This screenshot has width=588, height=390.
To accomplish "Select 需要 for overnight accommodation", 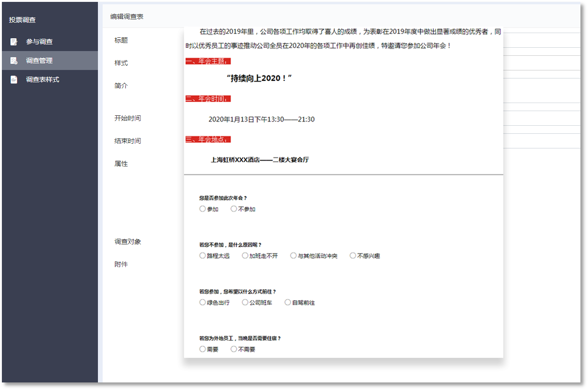I will pyautogui.click(x=202, y=349).
